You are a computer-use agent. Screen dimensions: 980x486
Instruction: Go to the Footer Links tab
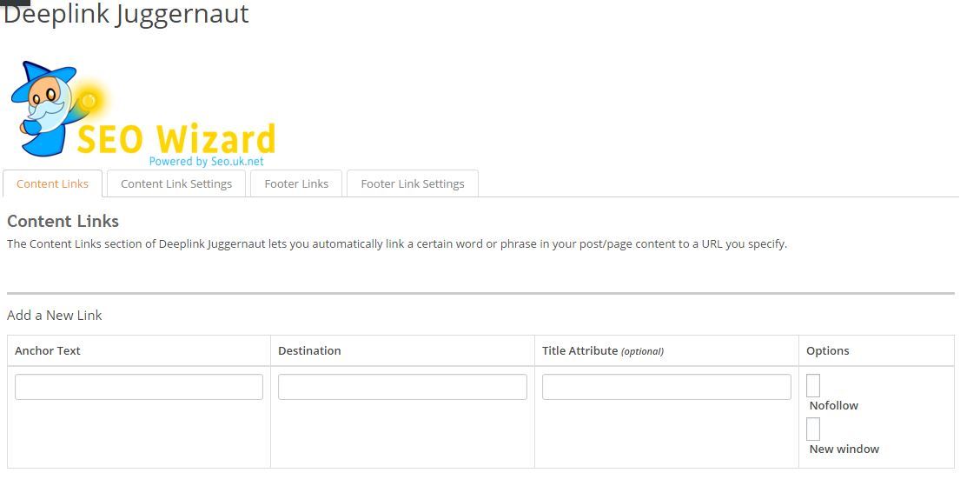click(296, 183)
